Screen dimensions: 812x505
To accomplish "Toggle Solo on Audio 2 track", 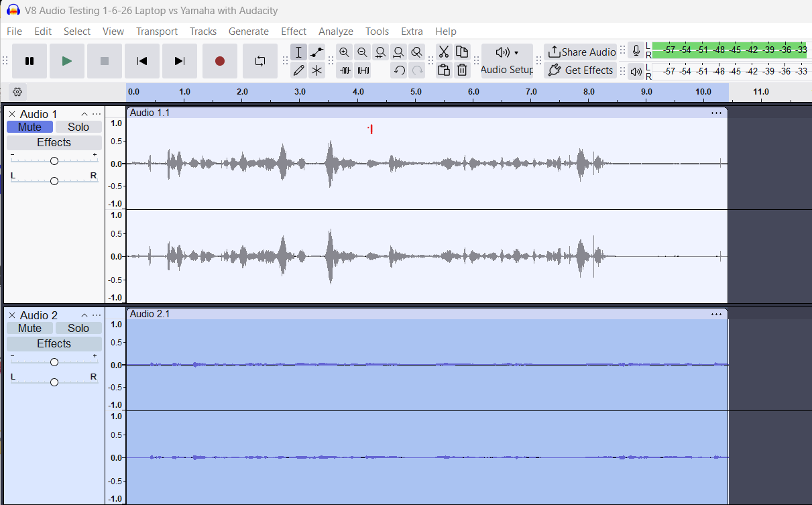I will click(x=78, y=328).
